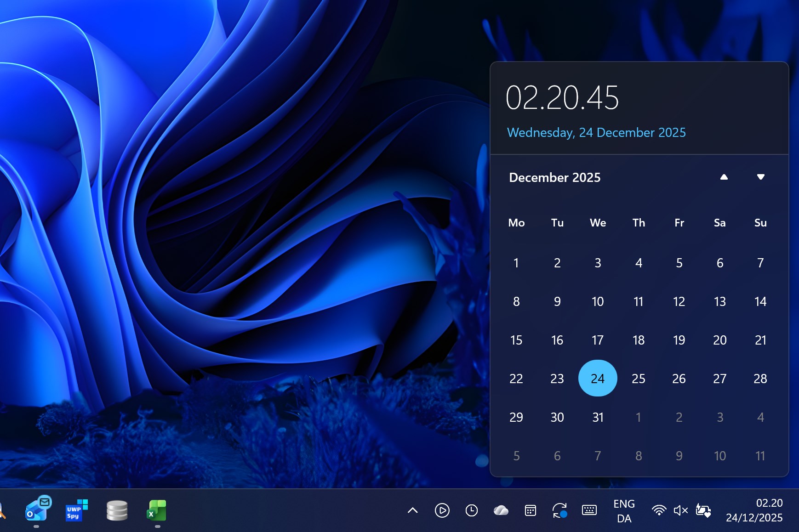Launch UWP Spy from taskbar
The image size is (799, 532).
pos(77,510)
